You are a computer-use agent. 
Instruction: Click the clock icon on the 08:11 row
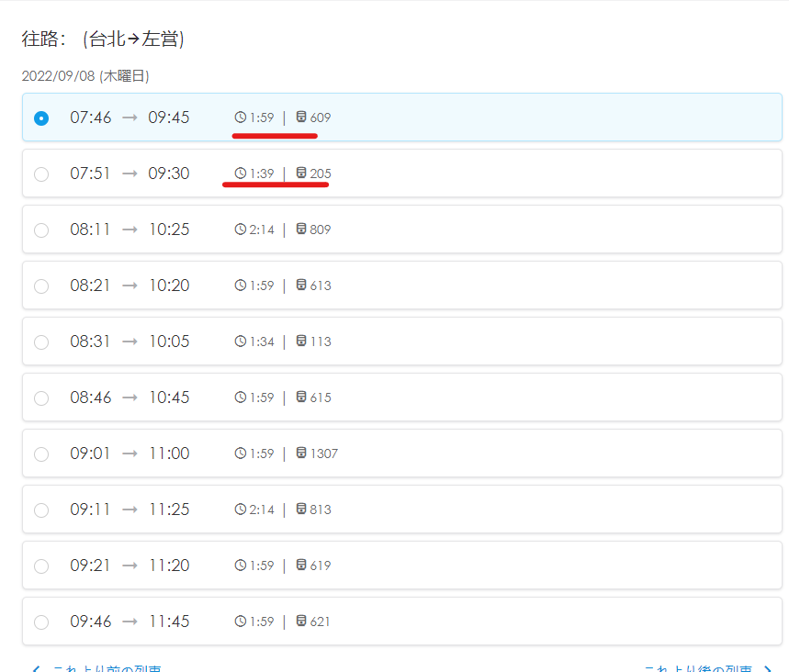point(241,230)
